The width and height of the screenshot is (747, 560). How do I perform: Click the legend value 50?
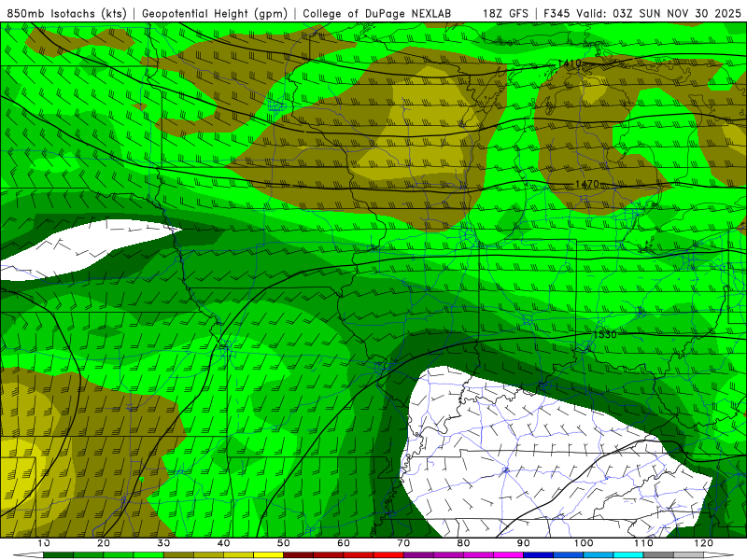coord(284,543)
